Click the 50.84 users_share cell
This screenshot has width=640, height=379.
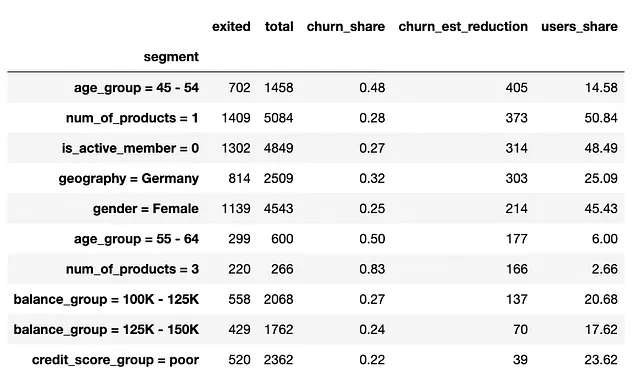pyautogui.click(x=601, y=118)
